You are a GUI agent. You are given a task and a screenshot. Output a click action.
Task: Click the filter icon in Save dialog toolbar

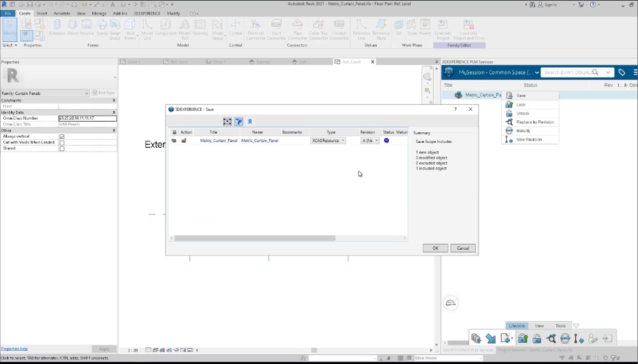[x=239, y=122]
